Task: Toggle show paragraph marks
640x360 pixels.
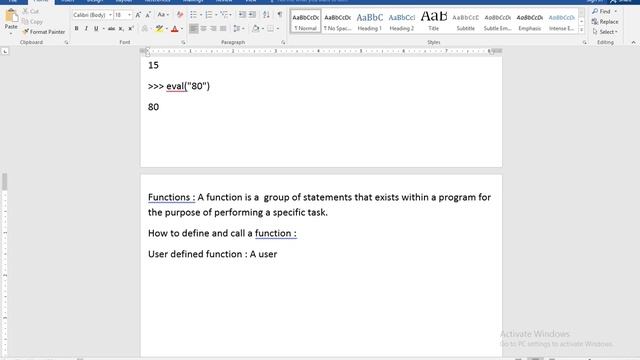Action: (280, 15)
